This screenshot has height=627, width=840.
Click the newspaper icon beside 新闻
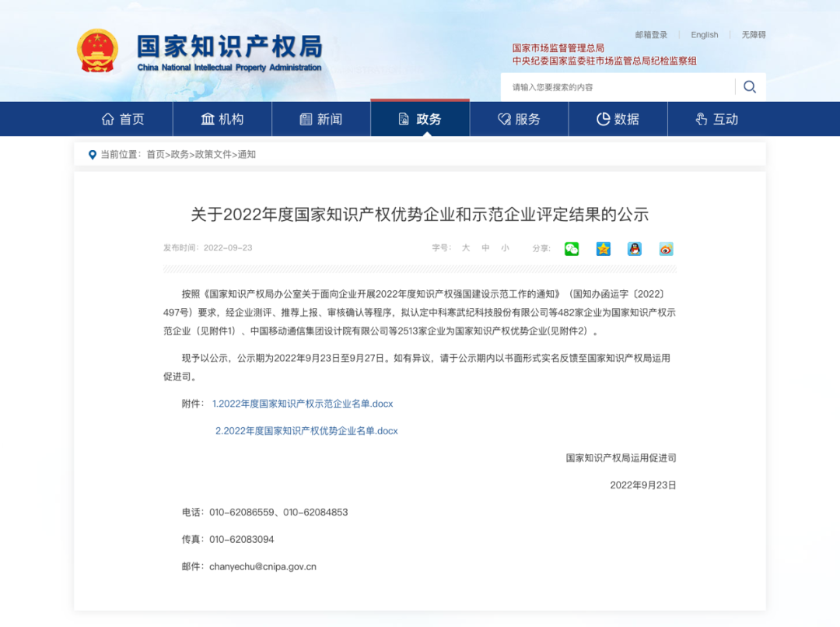tap(306, 119)
